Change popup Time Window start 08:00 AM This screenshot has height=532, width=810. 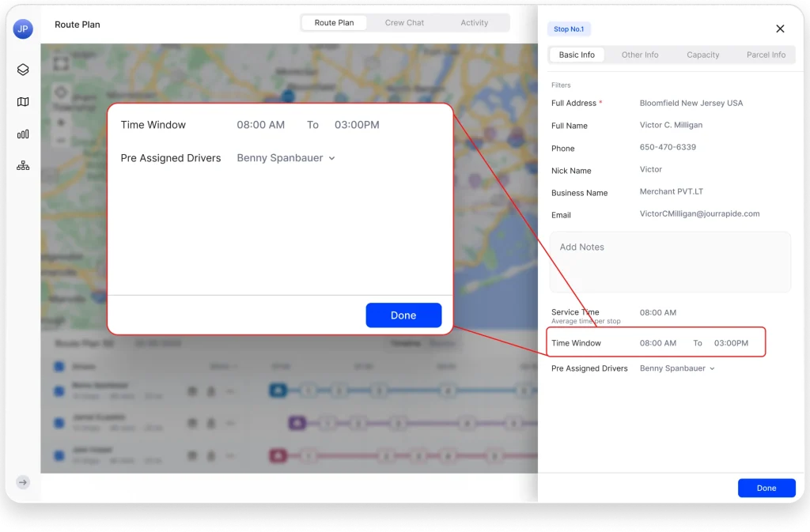click(260, 125)
